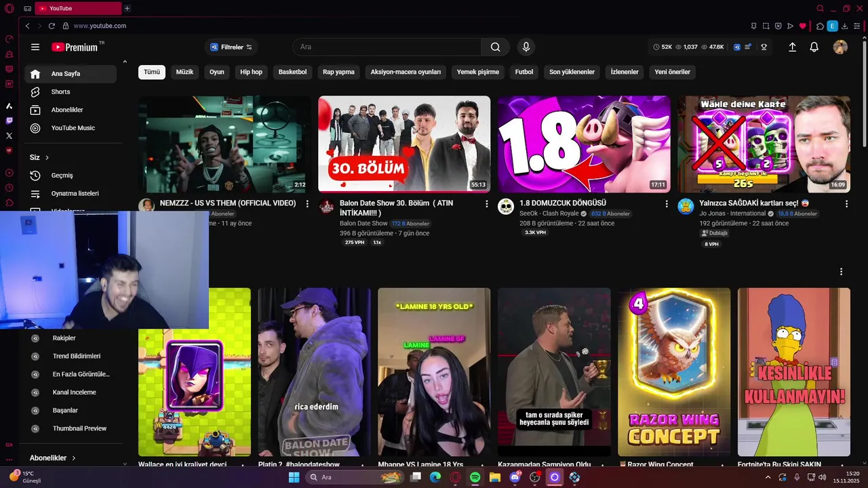Go back with the browser back arrow
This screenshot has width=868, height=488.
[x=27, y=26]
